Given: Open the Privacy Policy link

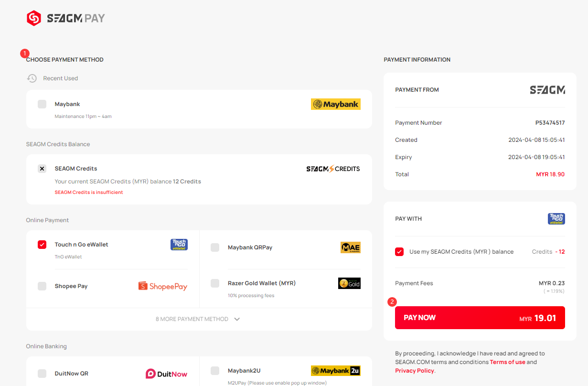Looking at the screenshot, I should (415, 371).
